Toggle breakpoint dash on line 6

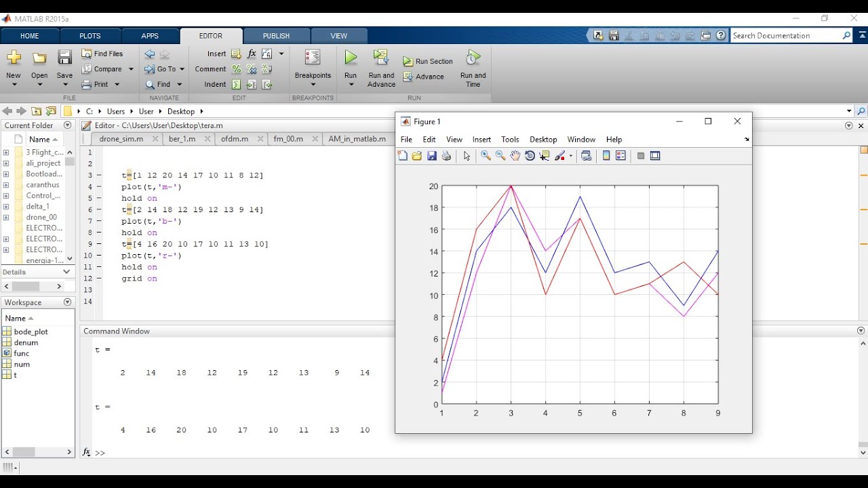[x=98, y=210]
